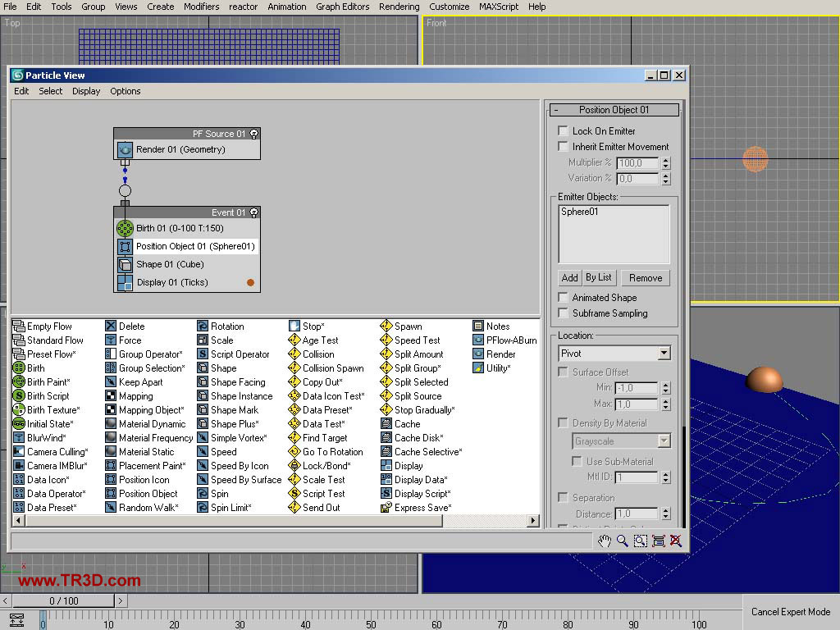840x630 pixels.
Task: Open the Graph Editors menu
Action: (x=342, y=7)
